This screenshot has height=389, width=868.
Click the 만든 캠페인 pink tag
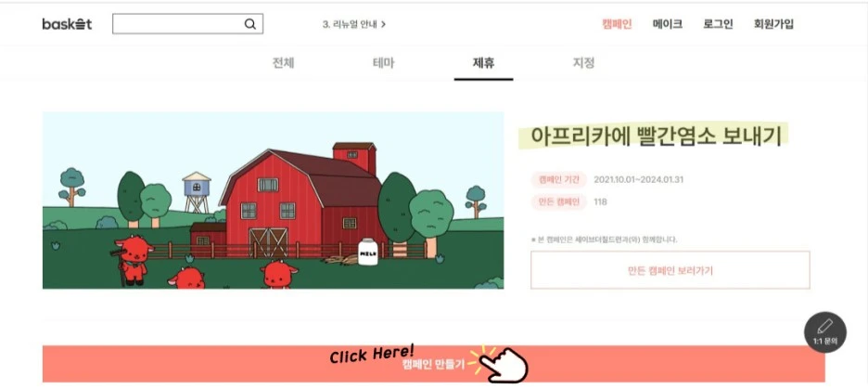[558, 201]
